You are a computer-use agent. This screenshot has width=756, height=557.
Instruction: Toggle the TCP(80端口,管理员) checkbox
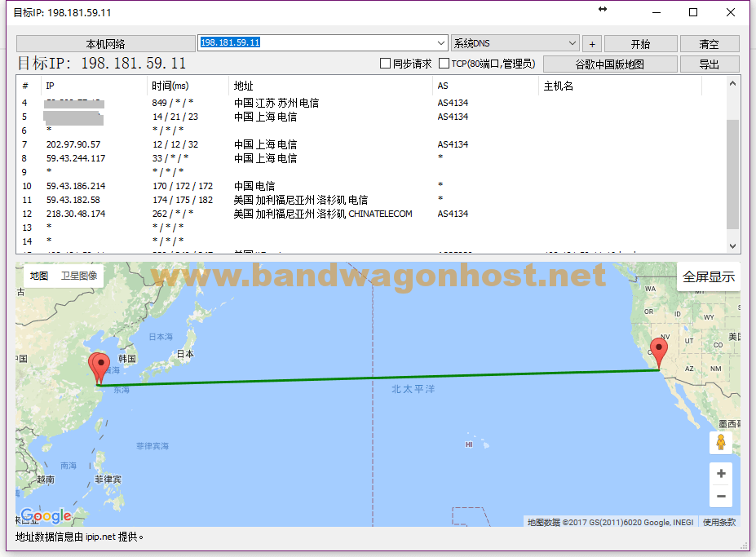(444, 64)
